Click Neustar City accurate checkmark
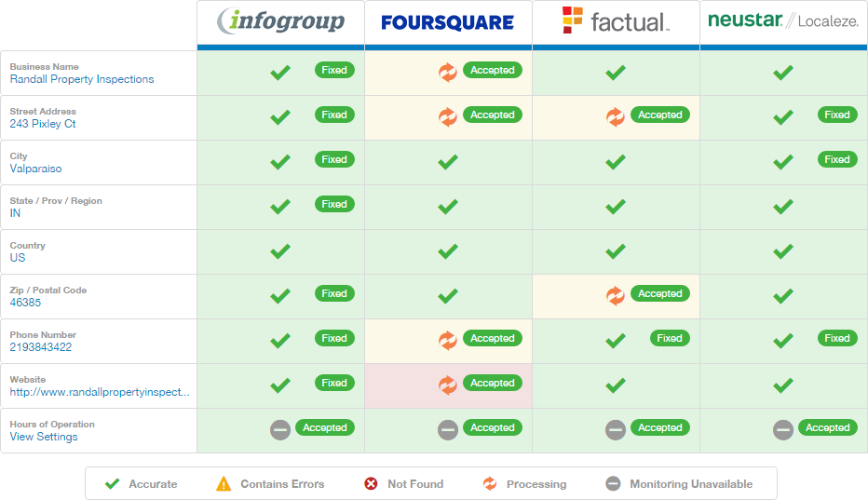This screenshot has height=500, width=868. click(x=783, y=161)
